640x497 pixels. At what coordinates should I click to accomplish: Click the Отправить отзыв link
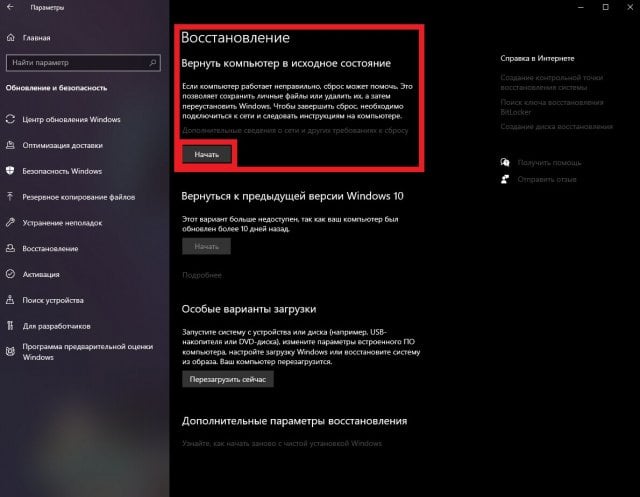547,179
